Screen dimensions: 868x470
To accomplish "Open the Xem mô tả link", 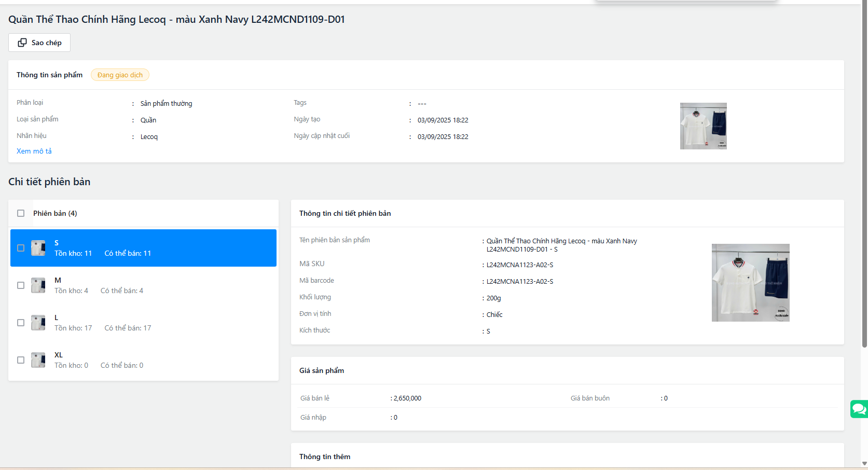I will click(x=34, y=151).
